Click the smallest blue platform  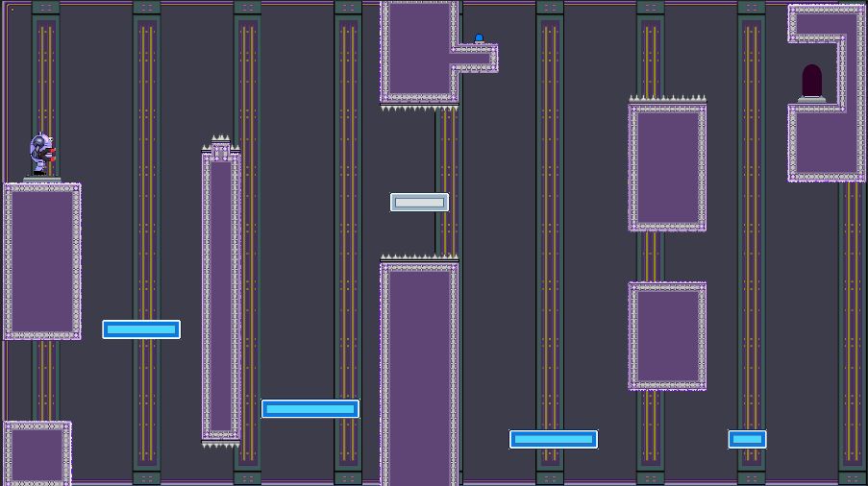747,440
